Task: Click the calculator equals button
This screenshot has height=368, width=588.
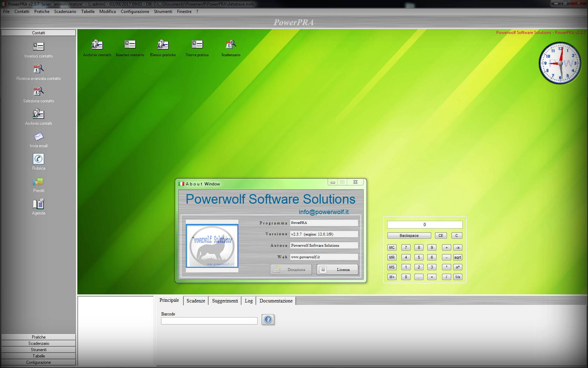Action: coord(432,277)
